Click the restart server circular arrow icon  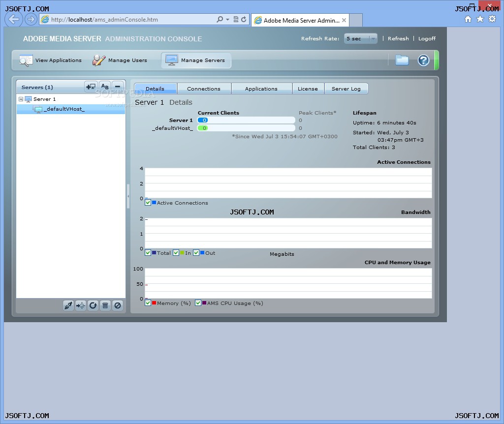click(93, 305)
